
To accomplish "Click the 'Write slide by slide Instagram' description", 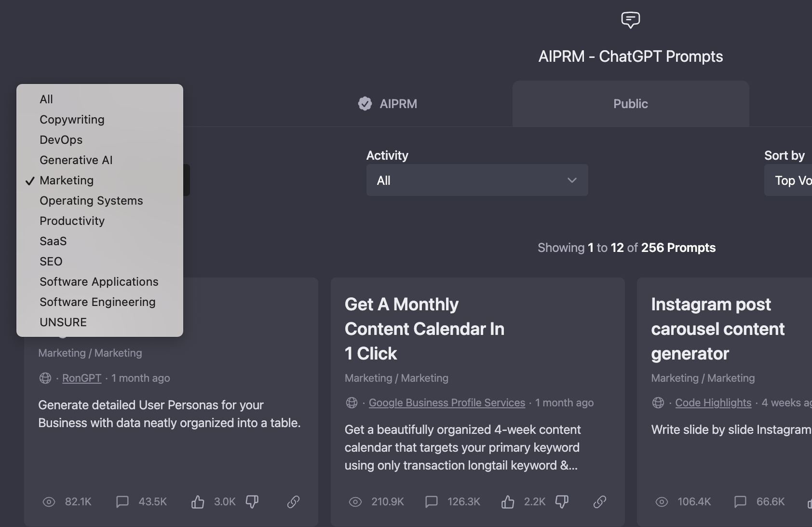I will pyautogui.click(x=731, y=430).
